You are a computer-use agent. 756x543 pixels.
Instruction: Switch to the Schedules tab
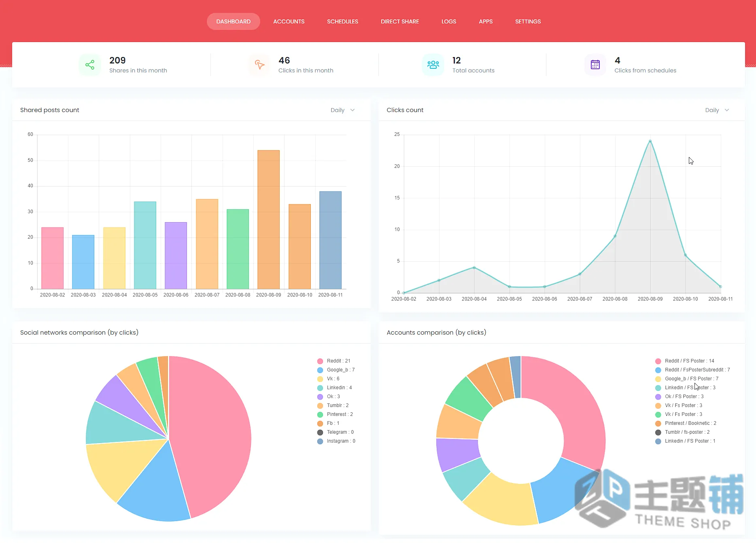(342, 21)
